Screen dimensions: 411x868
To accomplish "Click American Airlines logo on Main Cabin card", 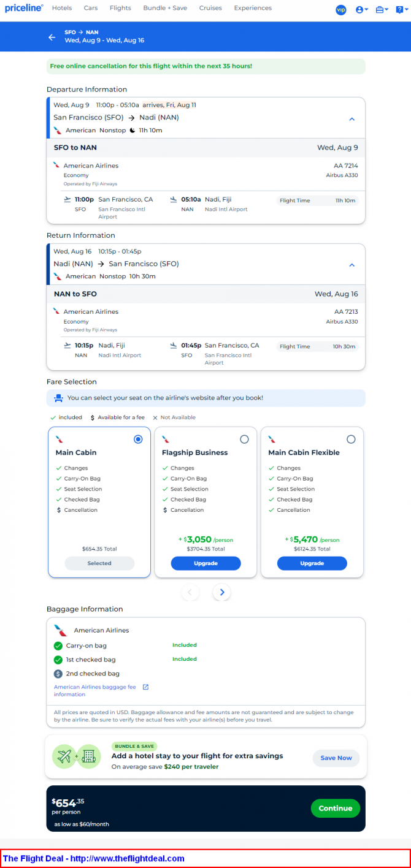I will coord(59,439).
